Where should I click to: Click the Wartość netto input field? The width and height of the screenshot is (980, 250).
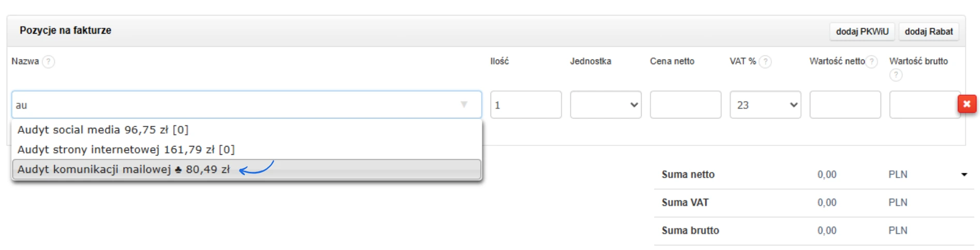[844, 105]
